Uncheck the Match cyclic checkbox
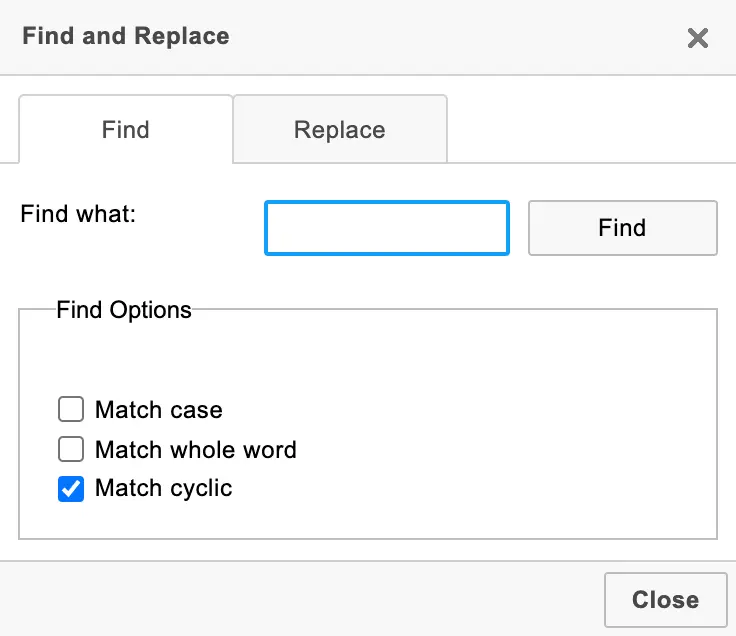This screenshot has height=636, width=736. coord(71,489)
